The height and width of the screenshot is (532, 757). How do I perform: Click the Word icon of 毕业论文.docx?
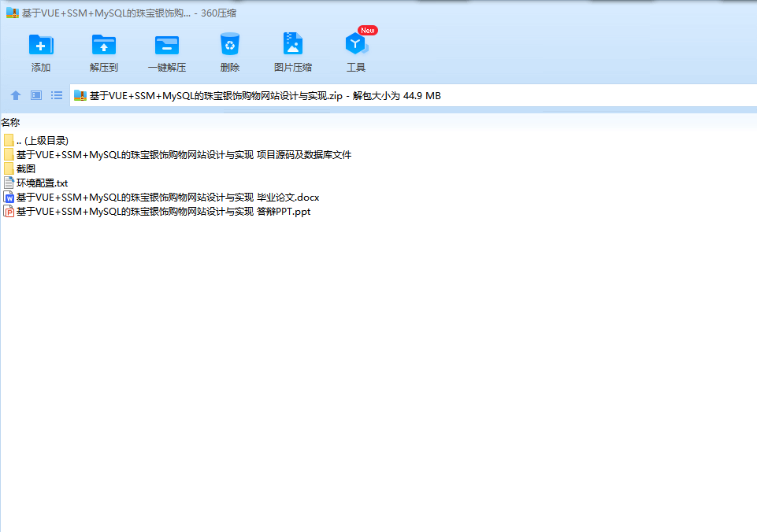click(9, 198)
